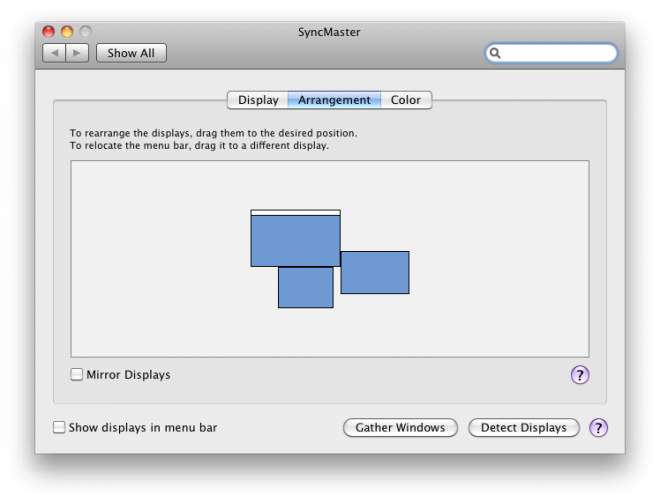The width and height of the screenshot is (660, 502).
Task: Minimize the SyncMaster window with yellow button
Action: [x=67, y=32]
